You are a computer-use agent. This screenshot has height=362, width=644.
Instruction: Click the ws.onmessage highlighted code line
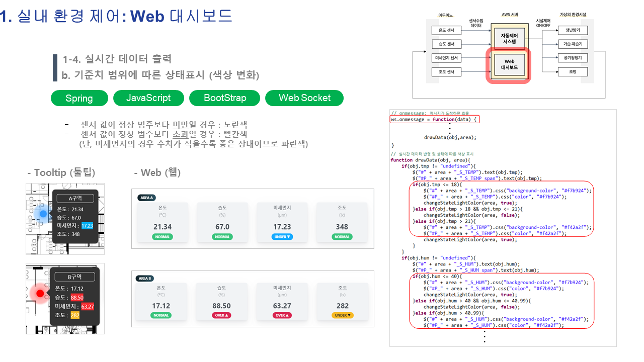coord(435,120)
